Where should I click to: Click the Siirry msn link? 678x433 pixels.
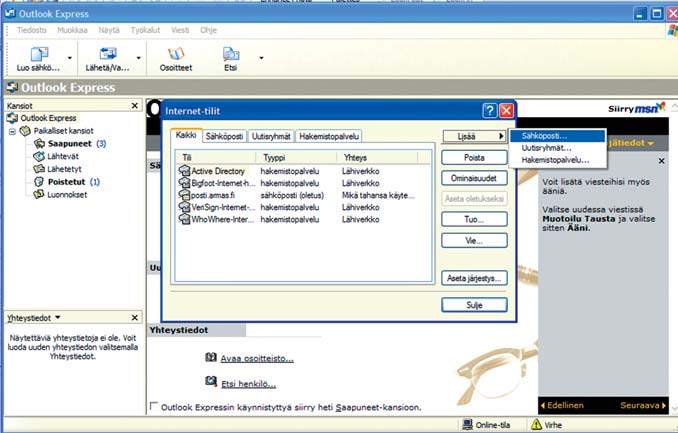coord(636,108)
